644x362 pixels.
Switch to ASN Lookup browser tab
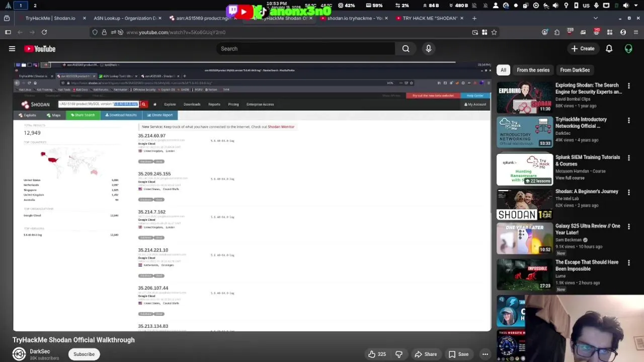click(x=125, y=18)
